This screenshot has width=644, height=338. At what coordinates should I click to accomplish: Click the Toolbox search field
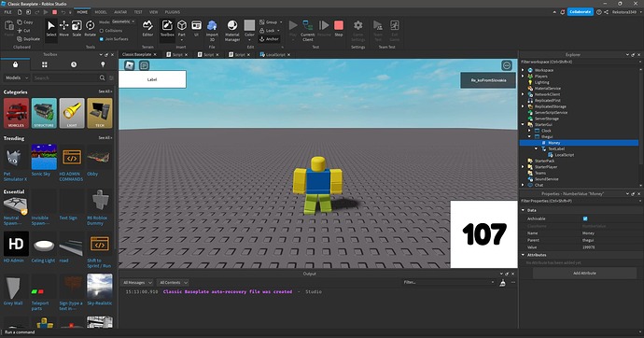click(x=65, y=77)
